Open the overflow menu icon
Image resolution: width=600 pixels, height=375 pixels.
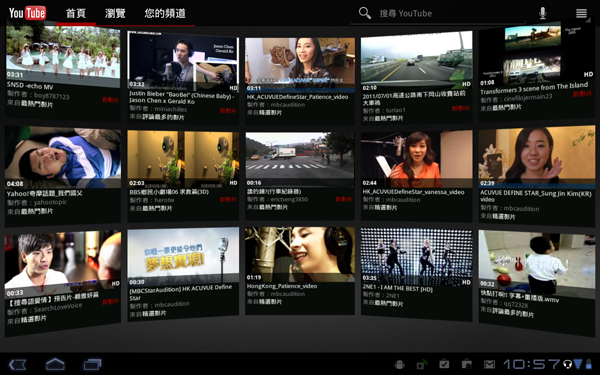coord(581,13)
